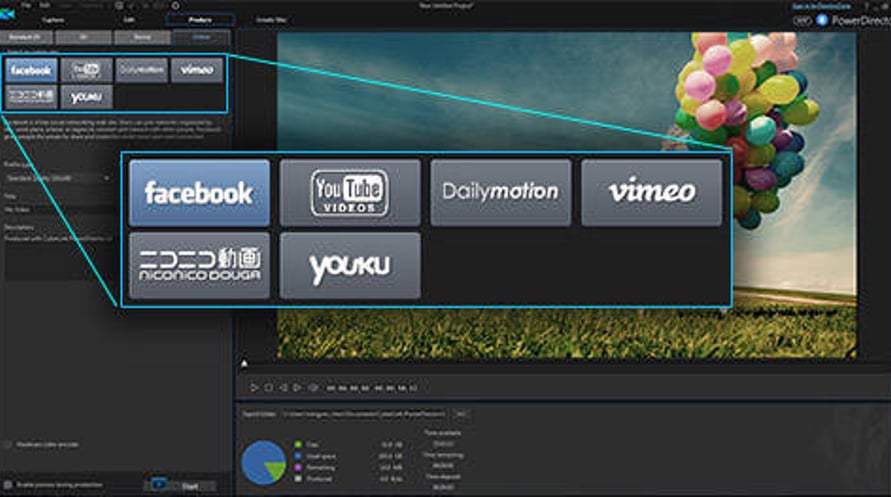Select Youku in the left upload panel
Viewport: 891px width, 497px height.
point(86,97)
